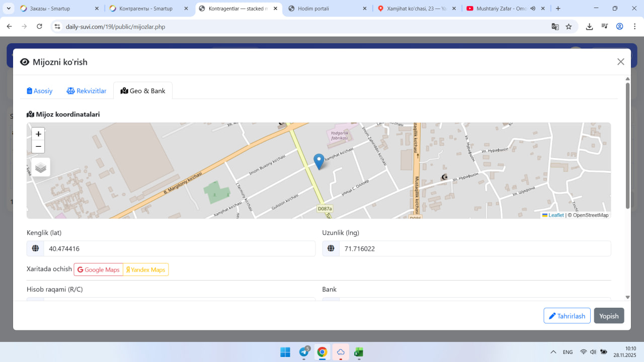Image resolution: width=644 pixels, height=362 pixels.
Task: Bookmark this page with star icon
Action: point(569,27)
